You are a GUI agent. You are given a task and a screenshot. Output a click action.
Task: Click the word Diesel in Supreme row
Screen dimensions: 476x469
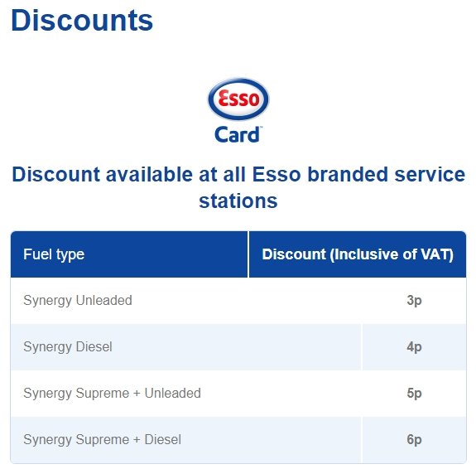point(163,439)
